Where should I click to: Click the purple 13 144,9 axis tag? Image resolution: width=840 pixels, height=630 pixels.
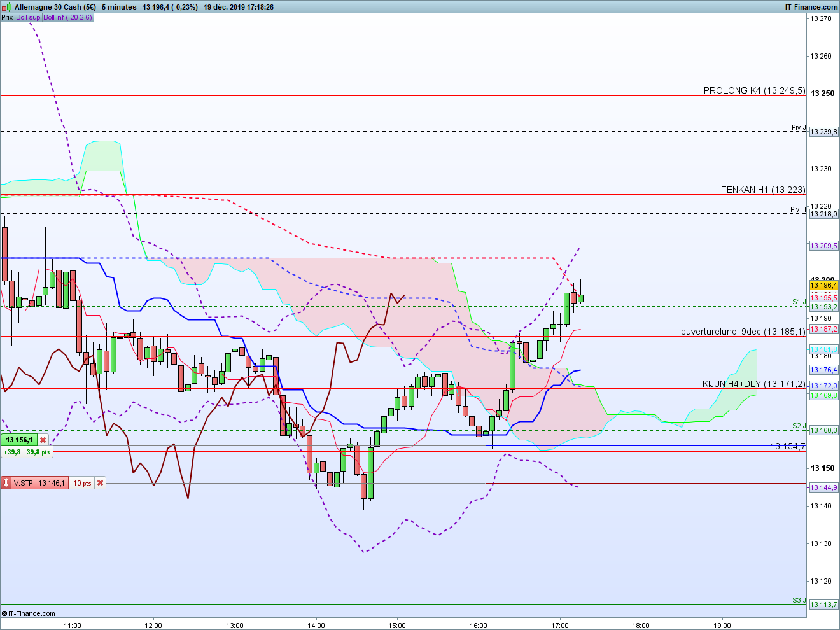click(823, 487)
